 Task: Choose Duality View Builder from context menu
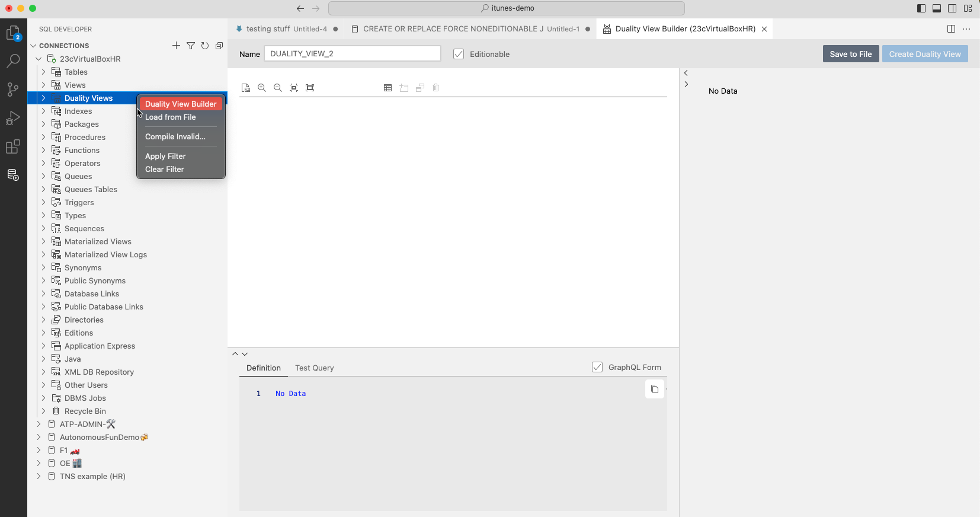(x=181, y=104)
